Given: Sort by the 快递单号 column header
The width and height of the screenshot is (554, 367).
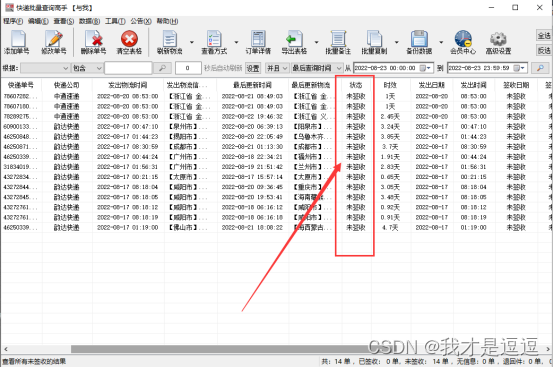Looking at the screenshot, I should tap(21, 85).
